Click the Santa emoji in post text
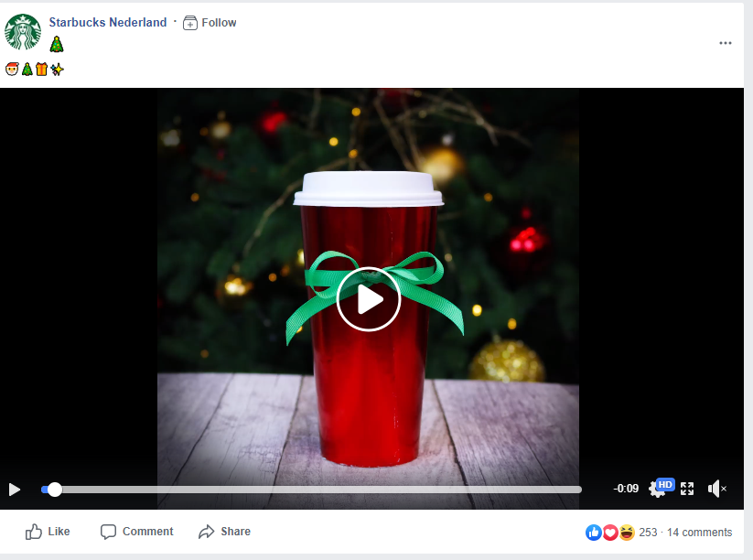Image resolution: width=753 pixels, height=560 pixels. click(x=12, y=70)
